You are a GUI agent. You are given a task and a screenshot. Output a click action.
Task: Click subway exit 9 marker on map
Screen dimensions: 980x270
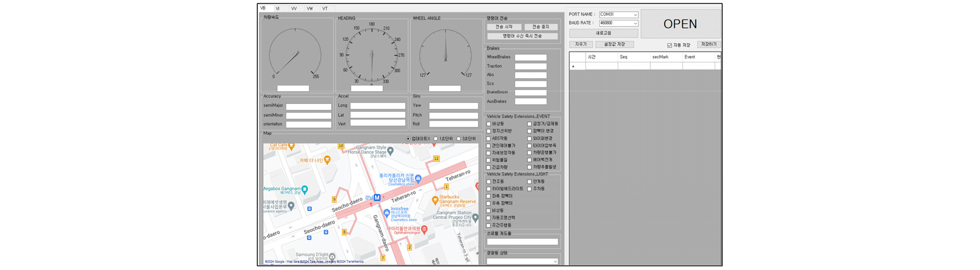(x=334, y=199)
